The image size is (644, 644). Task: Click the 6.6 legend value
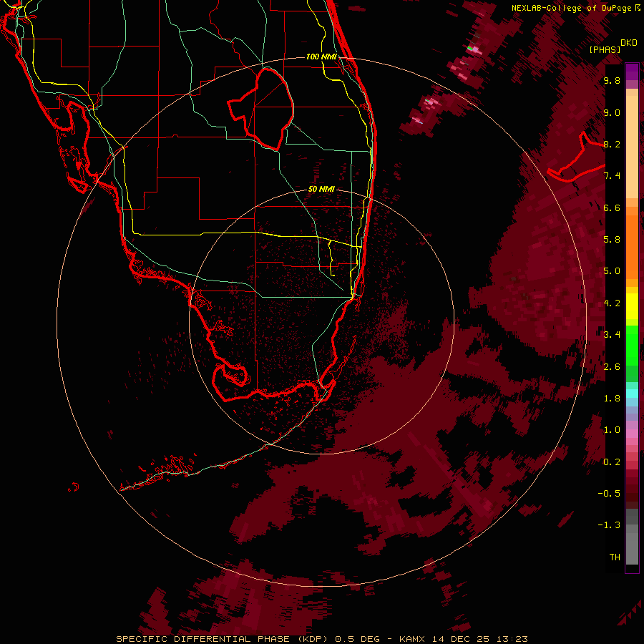612,208
